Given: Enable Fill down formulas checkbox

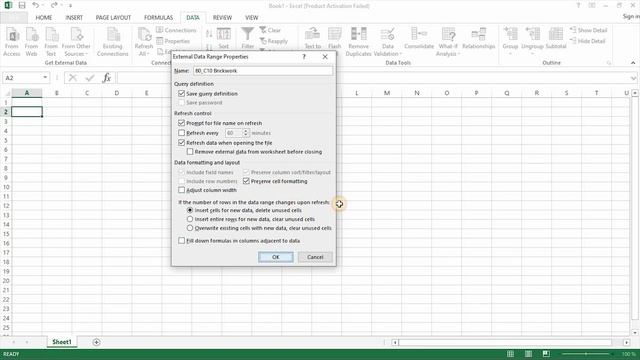Looking at the screenshot, I should (x=182, y=240).
